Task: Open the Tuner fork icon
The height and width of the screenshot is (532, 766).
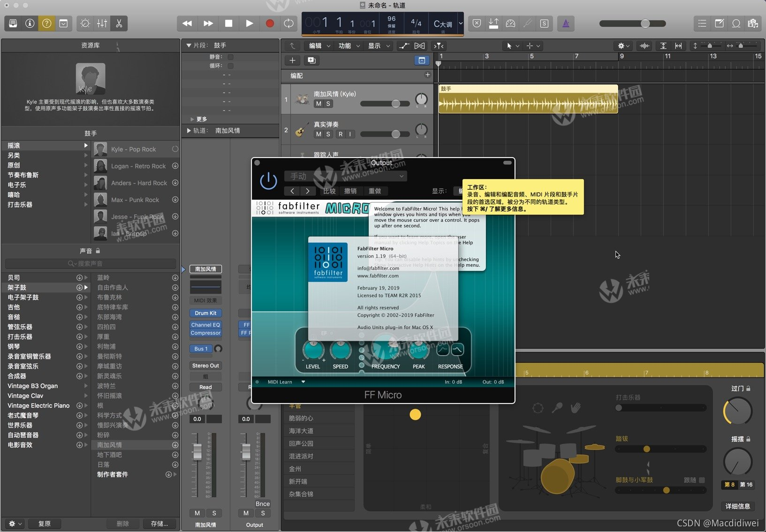Action: pyautogui.click(x=527, y=23)
